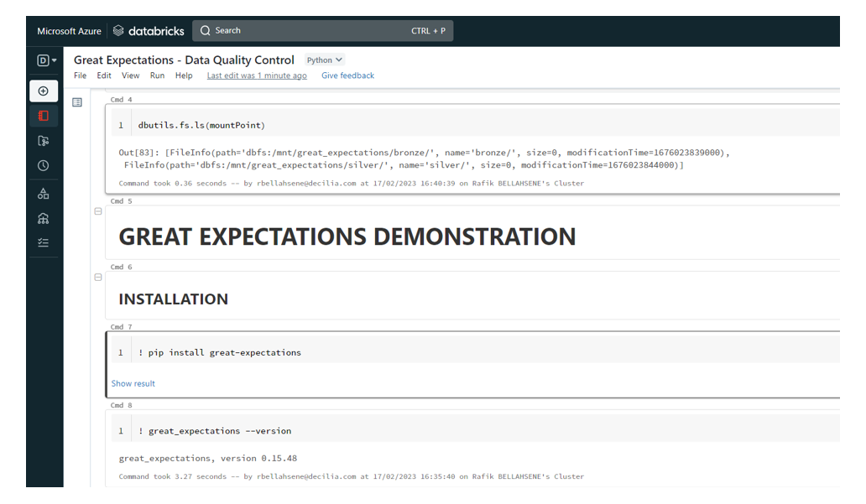866x504 pixels.
Task: Click the notebook title Great Expectations - Data Quality Control
Action: coord(184,60)
